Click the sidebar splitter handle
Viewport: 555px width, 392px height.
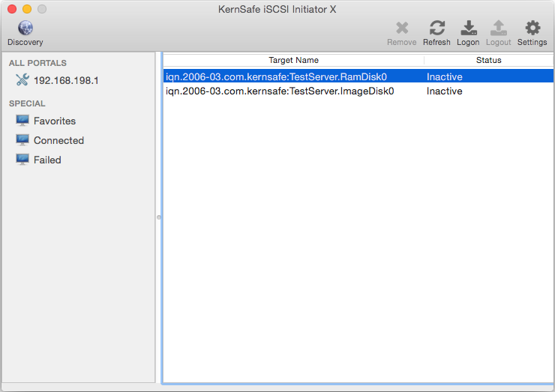pyautogui.click(x=158, y=217)
